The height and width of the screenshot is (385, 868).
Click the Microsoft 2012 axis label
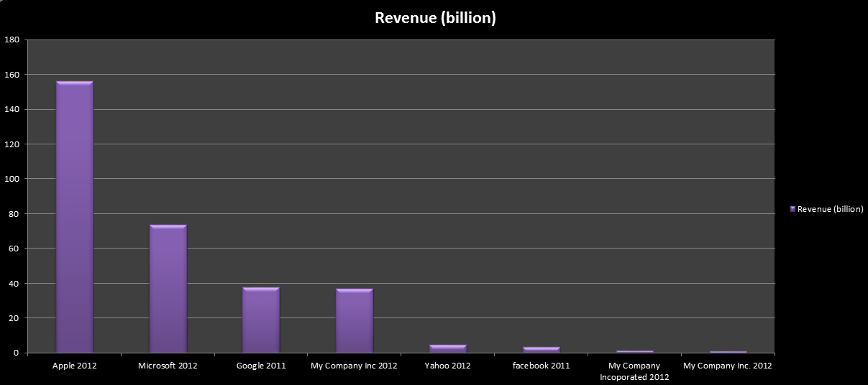tap(168, 366)
